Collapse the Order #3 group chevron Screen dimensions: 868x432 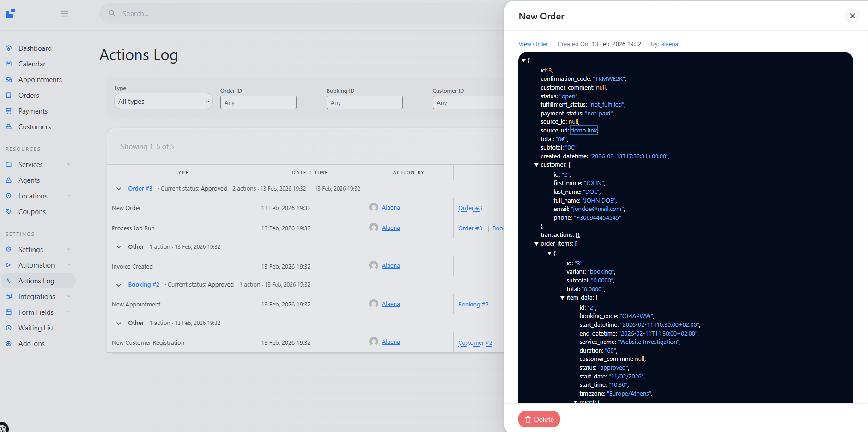[119, 189]
